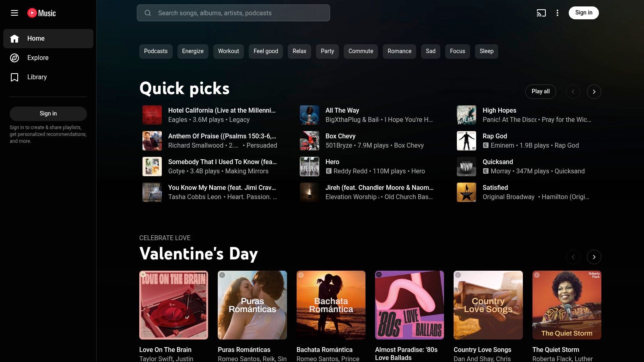Activate the Sleep filter chip
Screen dimensions: 644x362
[486, 51]
